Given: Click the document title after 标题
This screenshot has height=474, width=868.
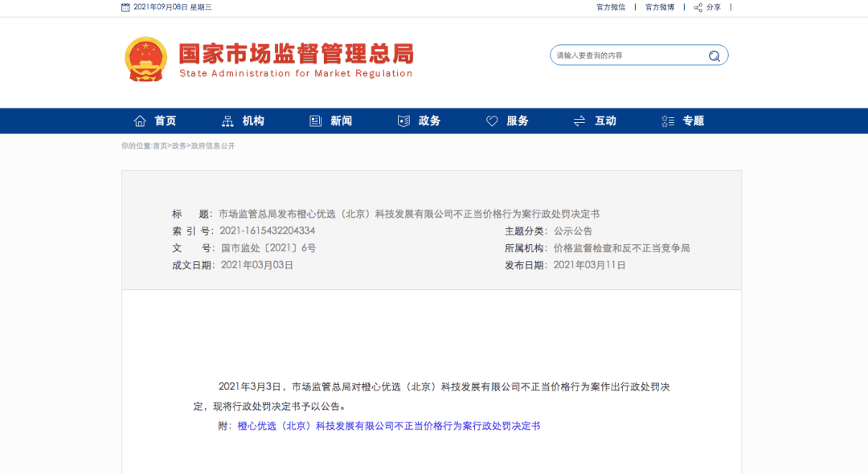Looking at the screenshot, I should point(409,214).
